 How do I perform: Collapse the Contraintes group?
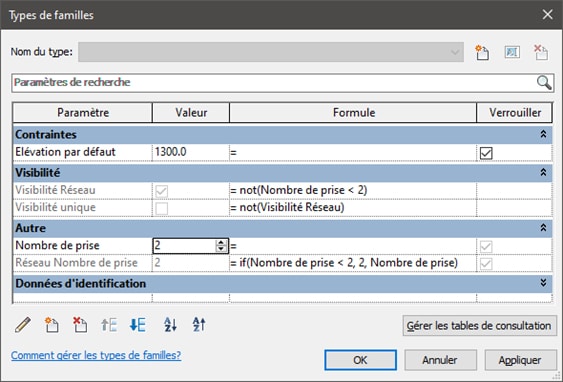coord(543,134)
